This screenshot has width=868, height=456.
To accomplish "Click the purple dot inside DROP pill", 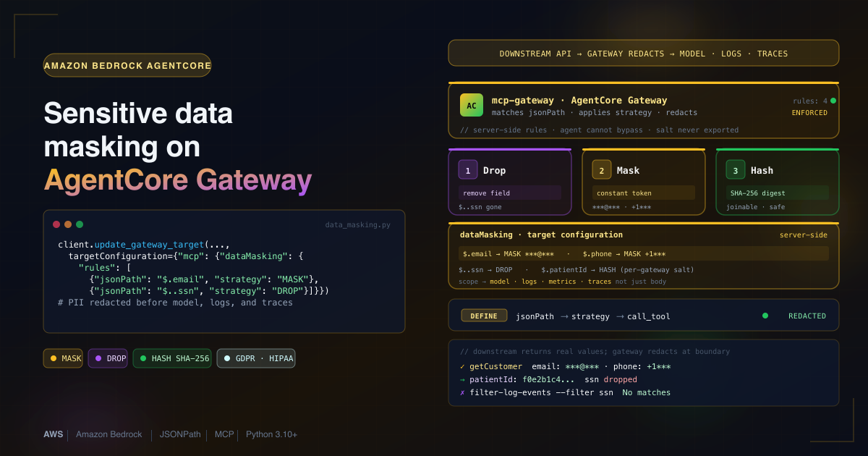I will pyautogui.click(x=98, y=358).
